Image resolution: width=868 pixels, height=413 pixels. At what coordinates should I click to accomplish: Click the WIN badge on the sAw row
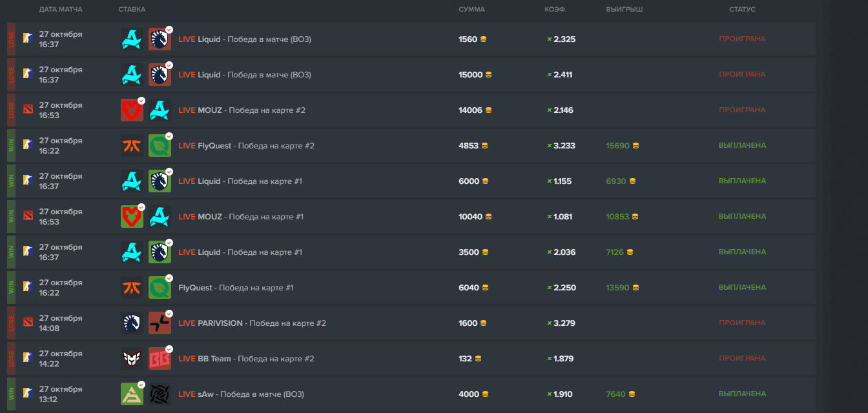pos(11,394)
